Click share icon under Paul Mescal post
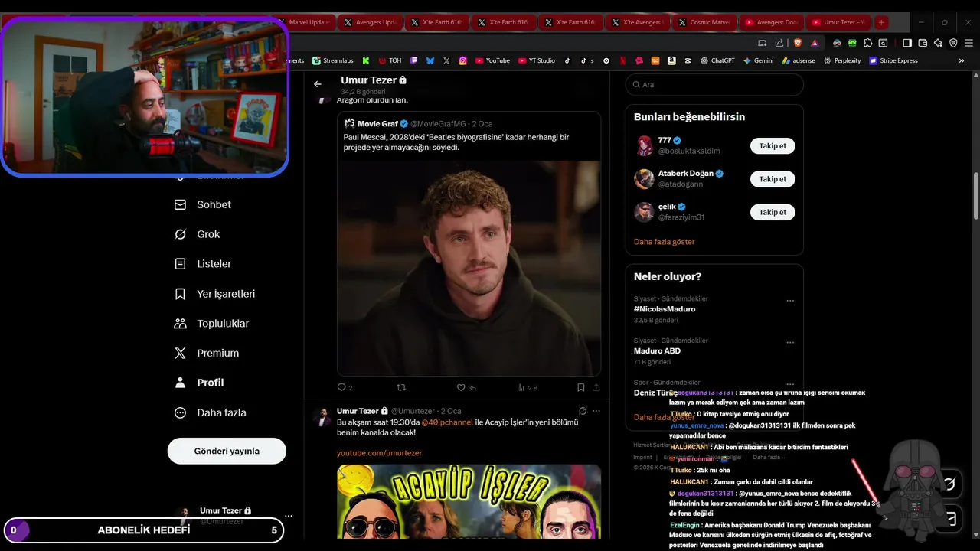 (x=596, y=387)
